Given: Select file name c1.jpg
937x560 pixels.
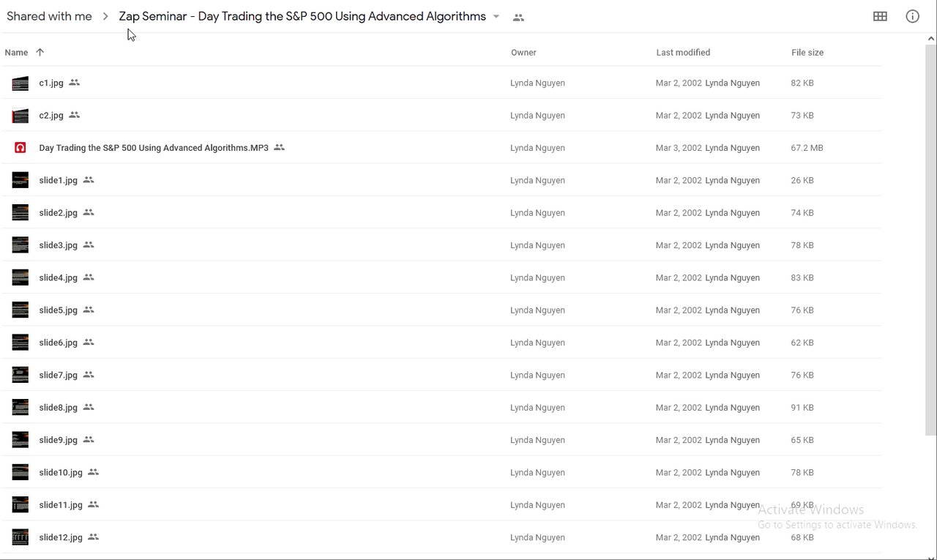Looking at the screenshot, I should pos(51,83).
